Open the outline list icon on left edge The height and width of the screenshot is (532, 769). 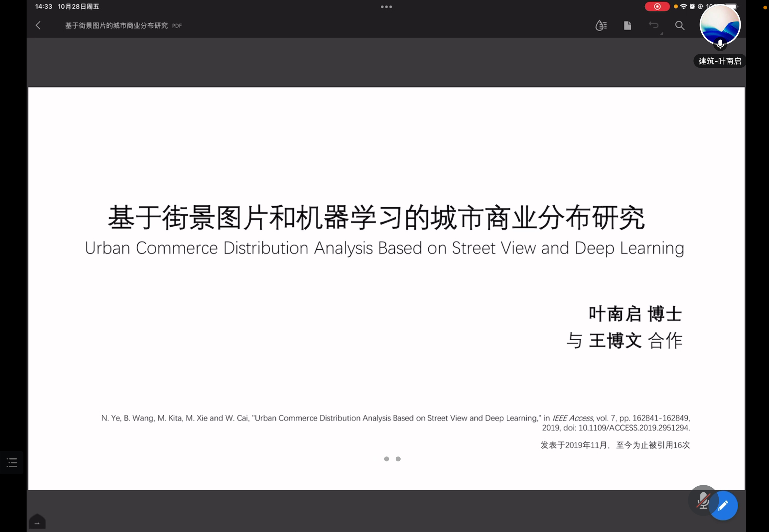tap(12, 463)
